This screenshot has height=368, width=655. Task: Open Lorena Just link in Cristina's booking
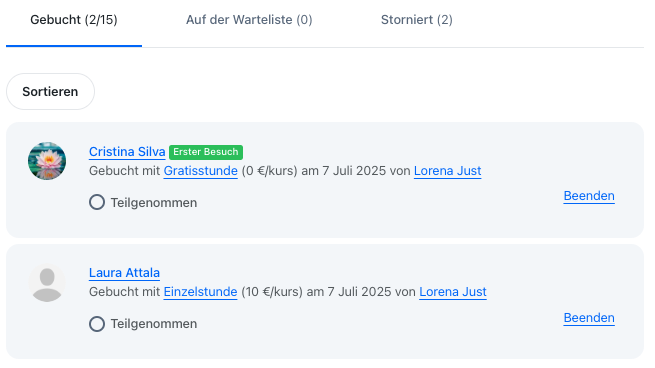coord(447,171)
